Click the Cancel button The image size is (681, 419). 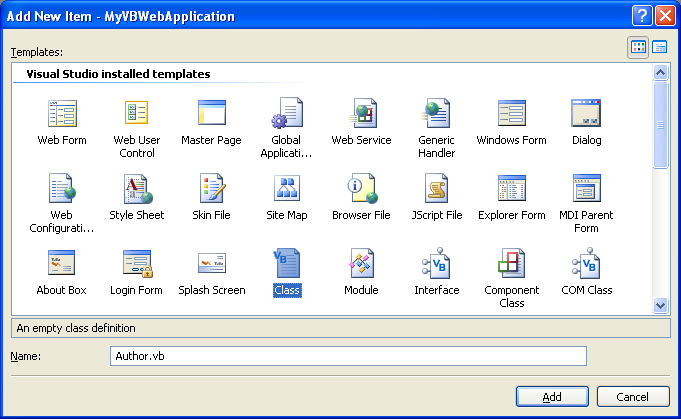click(632, 397)
